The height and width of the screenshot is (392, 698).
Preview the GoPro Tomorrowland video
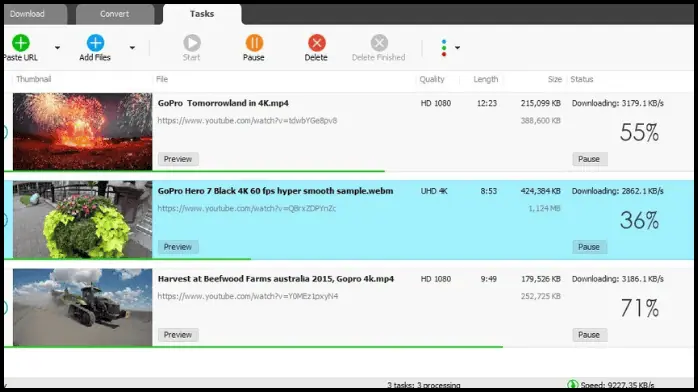pyautogui.click(x=178, y=159)
